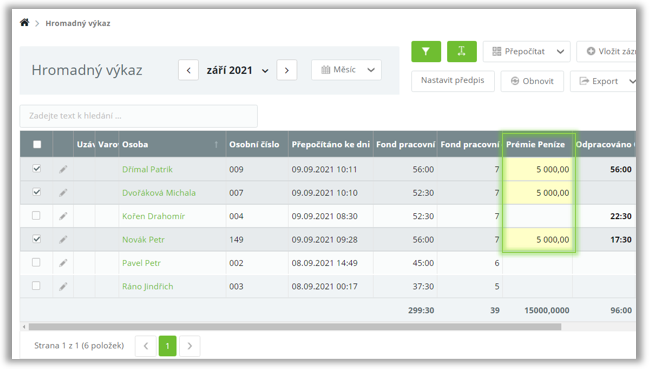Viewport: 650px width, 369px height.
Task: Open the Novák Petr person link
Action: point(143,240)
